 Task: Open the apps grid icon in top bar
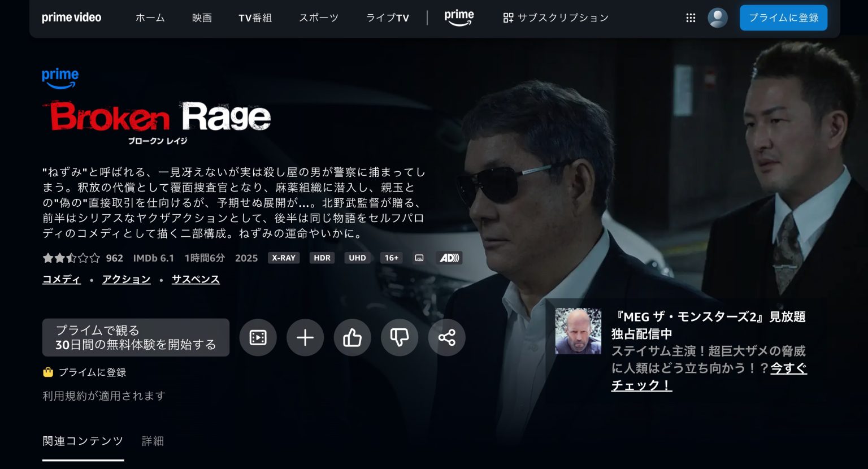click(x=691, y=18)
